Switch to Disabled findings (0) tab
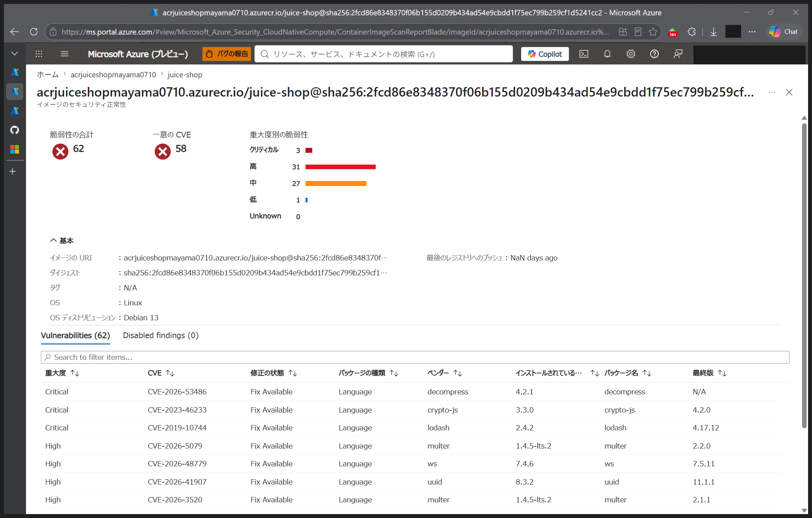 (x=161, y=335)
